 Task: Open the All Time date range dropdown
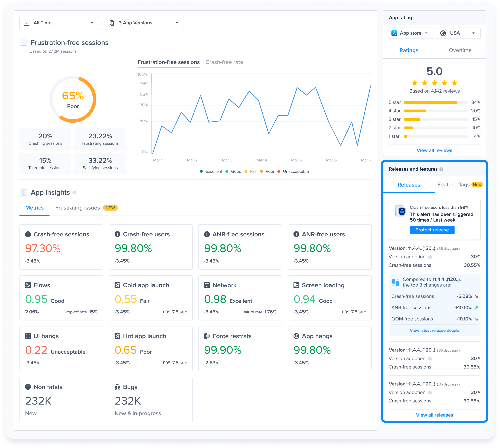(x=59, y=23)
